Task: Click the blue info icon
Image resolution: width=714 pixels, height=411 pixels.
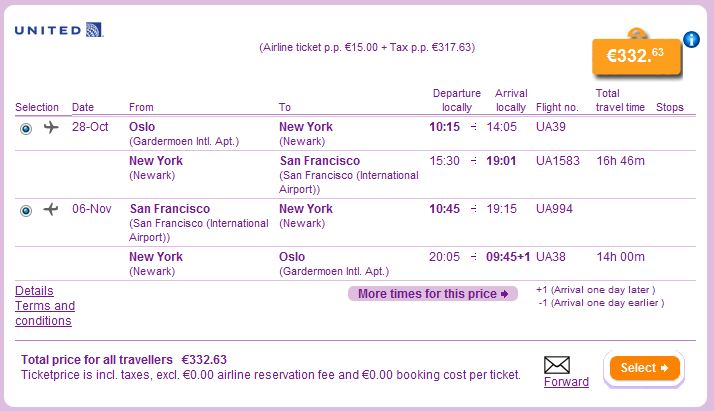Action: click(x=691, y=40)
